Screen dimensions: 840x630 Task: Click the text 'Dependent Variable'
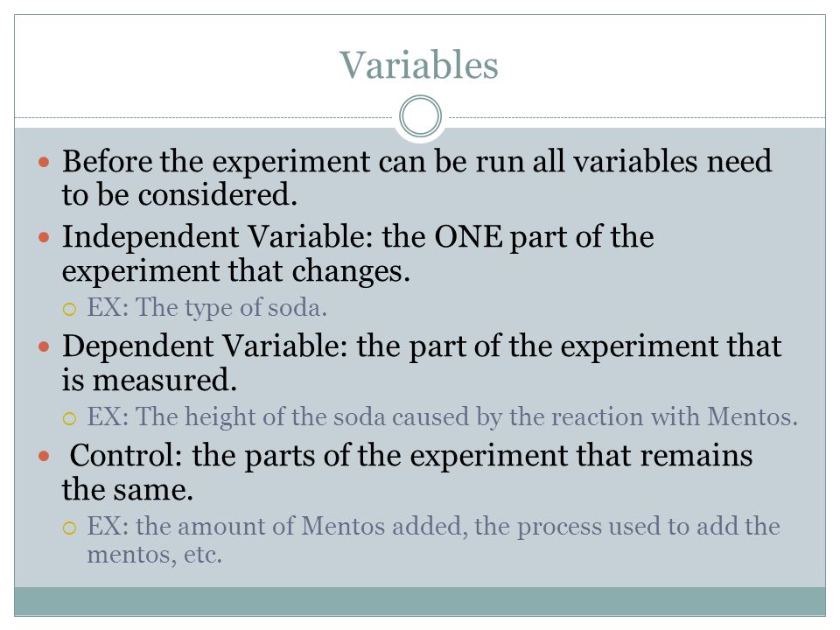click(x=205, y=346)
